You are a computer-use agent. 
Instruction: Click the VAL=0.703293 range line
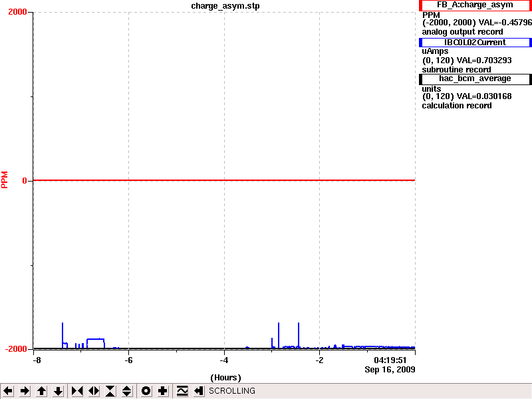point(467,61)
